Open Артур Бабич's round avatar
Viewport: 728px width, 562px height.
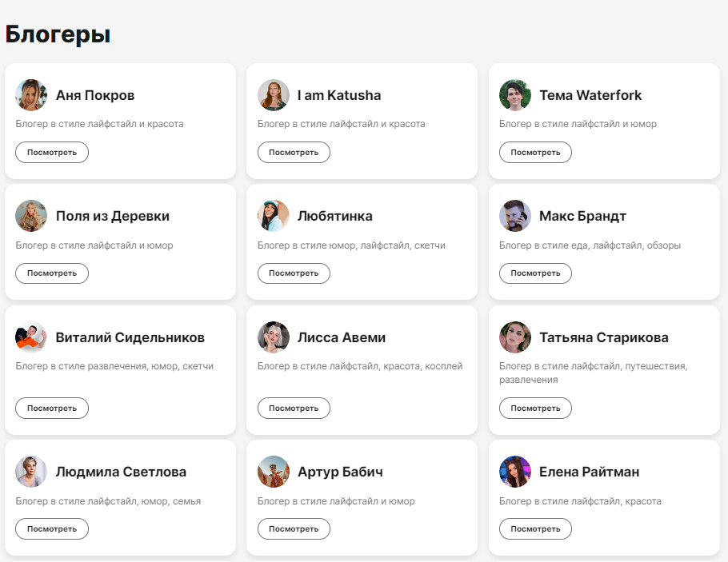(273, 472)
